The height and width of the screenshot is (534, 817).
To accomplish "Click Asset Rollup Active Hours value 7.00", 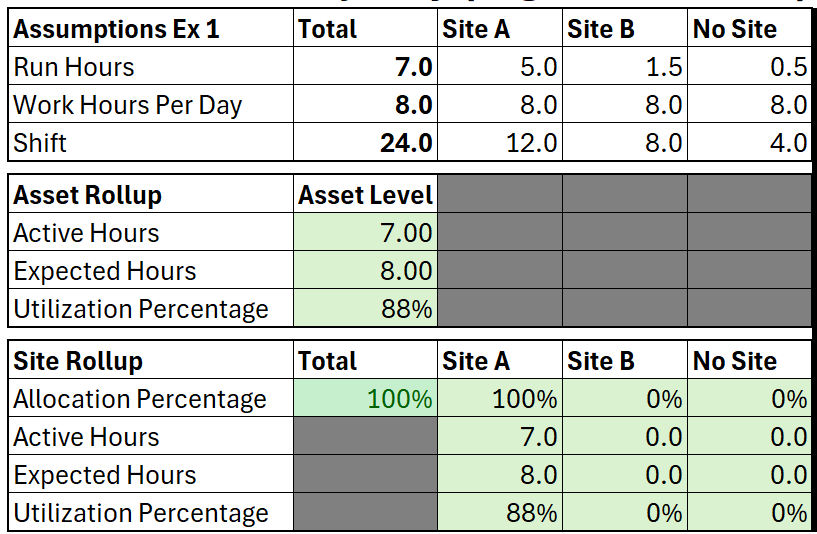I will (365, 232).
